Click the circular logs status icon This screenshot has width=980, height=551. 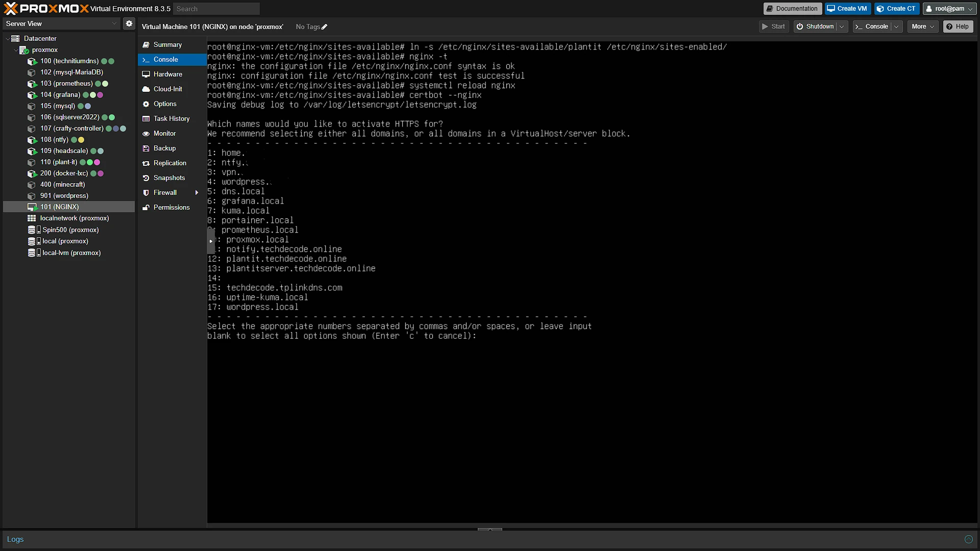(969, 539)
